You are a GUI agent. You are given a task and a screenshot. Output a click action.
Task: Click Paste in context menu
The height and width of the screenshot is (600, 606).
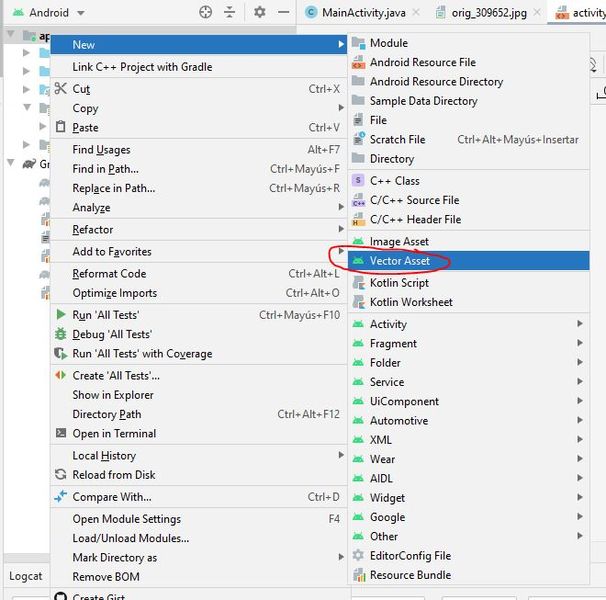199,127
